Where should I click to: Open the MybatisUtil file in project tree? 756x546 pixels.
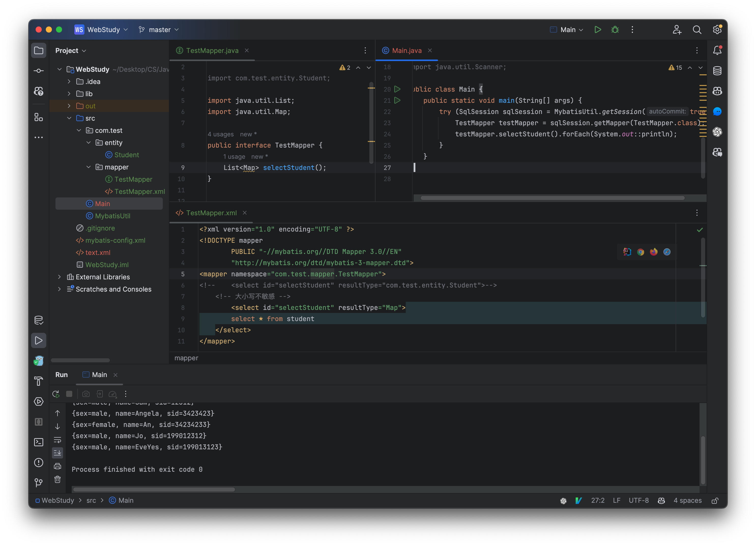coord(112,215)
